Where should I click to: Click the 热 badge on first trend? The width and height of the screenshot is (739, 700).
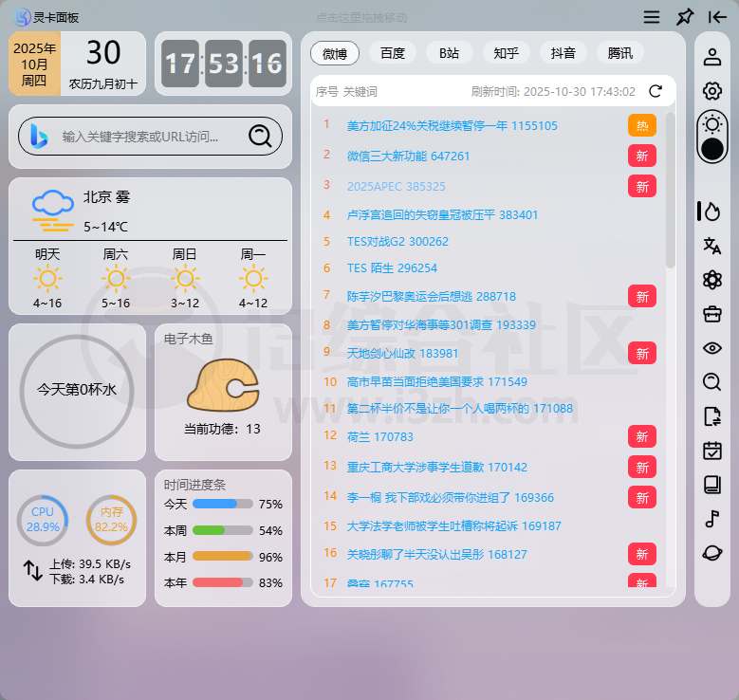click(642, 125)
